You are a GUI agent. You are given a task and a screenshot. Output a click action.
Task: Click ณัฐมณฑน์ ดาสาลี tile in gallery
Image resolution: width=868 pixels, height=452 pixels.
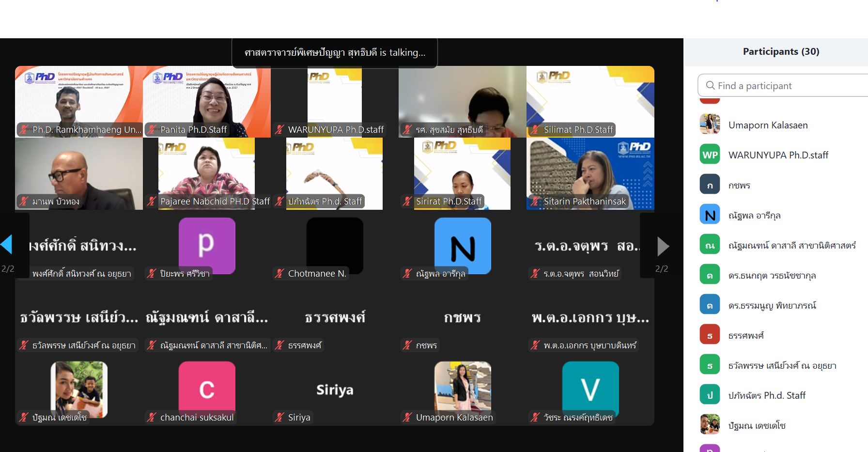207,317
